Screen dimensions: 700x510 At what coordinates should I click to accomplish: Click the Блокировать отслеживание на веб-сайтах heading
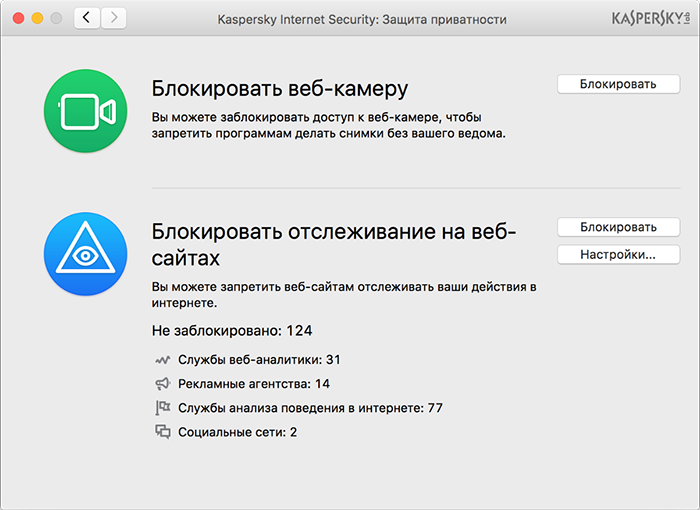click(x=333, y=245)
